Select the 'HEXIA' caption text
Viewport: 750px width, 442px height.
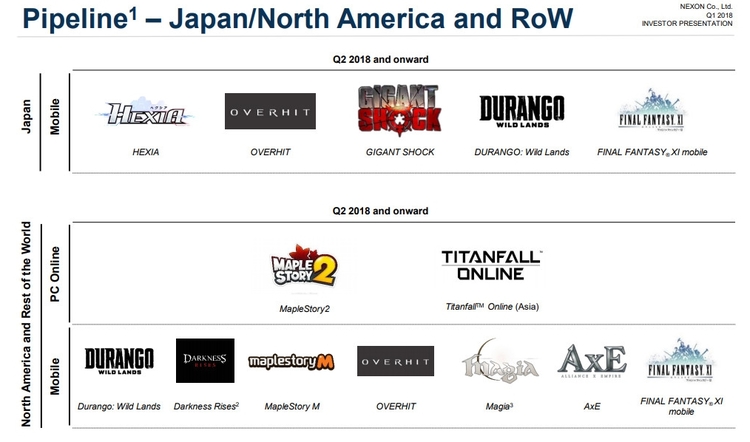(146, 152)
